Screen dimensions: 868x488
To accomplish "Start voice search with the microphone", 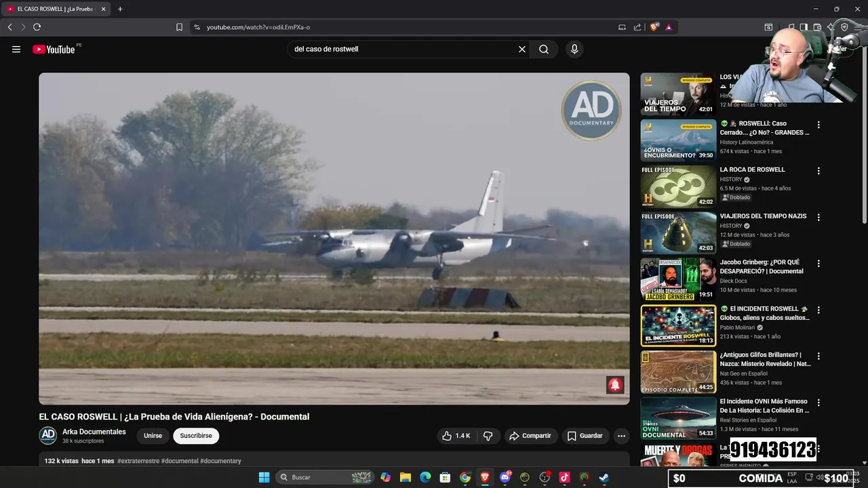I will 574,49.
